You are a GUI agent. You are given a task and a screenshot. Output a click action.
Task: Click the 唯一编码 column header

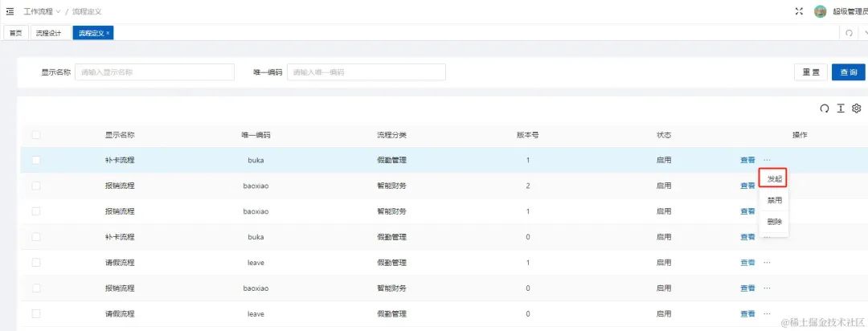(x=256, y=134)
